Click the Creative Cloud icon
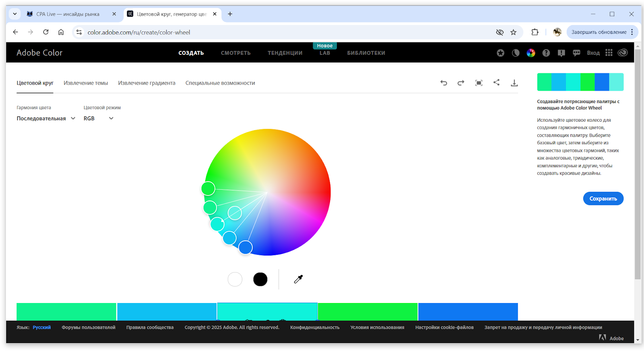 623,53
